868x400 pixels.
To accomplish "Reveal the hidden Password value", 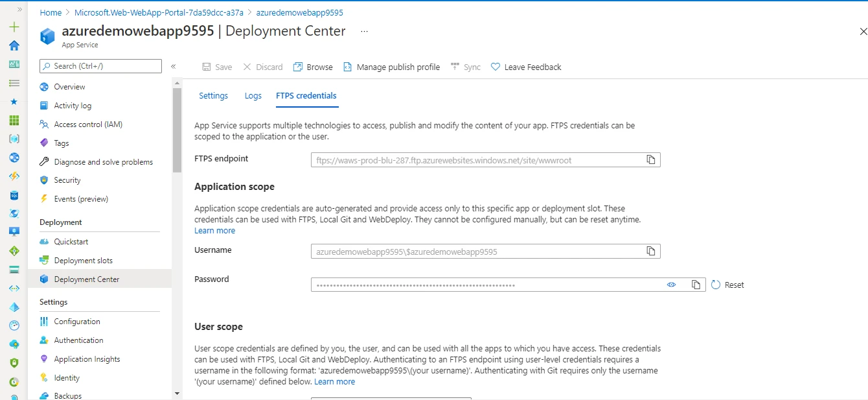I will [x=672, y=284].
